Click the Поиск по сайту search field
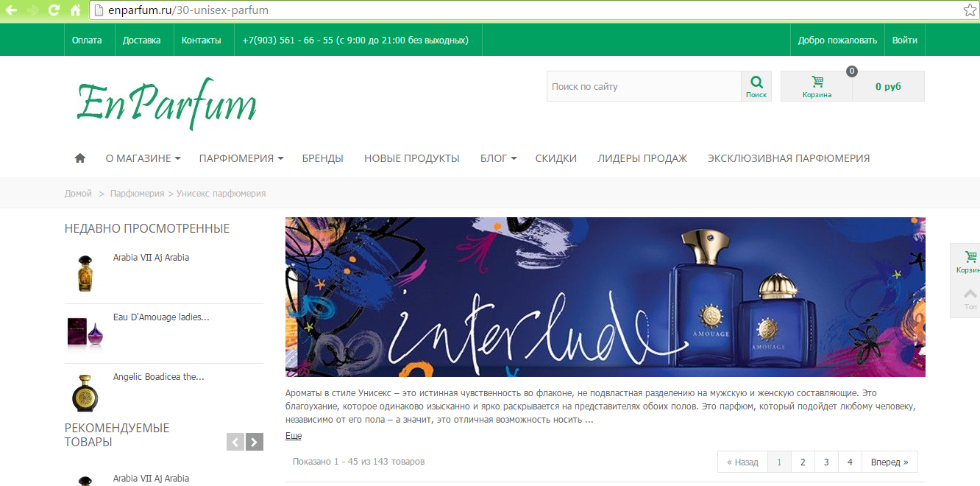 (x=644, y=86)
